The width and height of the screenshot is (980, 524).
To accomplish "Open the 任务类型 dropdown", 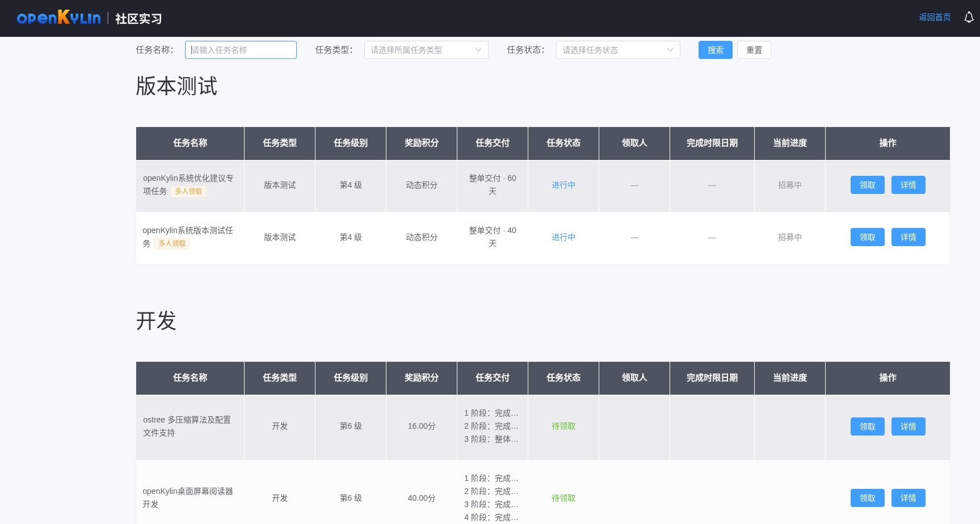I will pyautogui.click(x=426, y=50).
